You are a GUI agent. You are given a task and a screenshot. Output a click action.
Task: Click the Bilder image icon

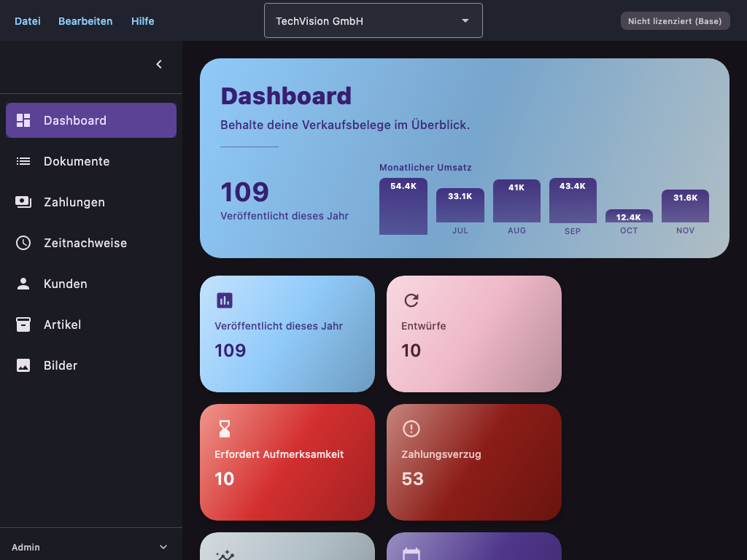(x=23, y=365)
